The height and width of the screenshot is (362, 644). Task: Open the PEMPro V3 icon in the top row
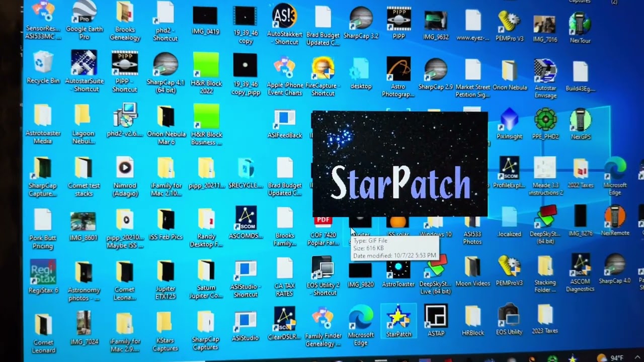click(x=509, y=25)
